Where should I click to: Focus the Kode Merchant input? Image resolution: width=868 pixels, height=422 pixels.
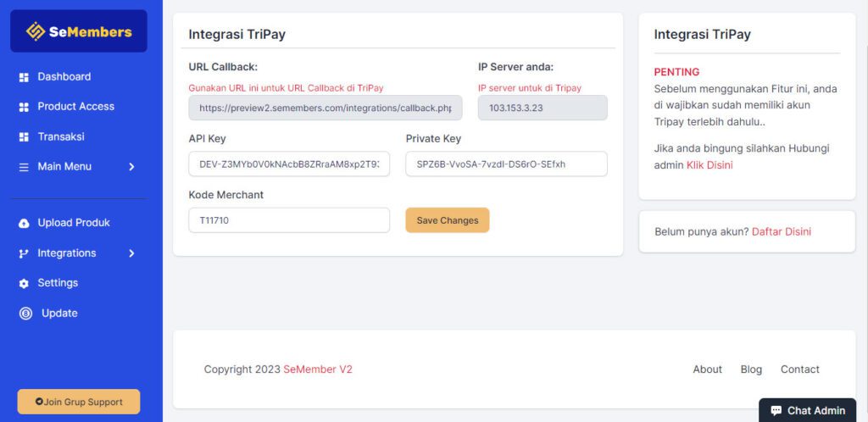[x=289, y=220]
